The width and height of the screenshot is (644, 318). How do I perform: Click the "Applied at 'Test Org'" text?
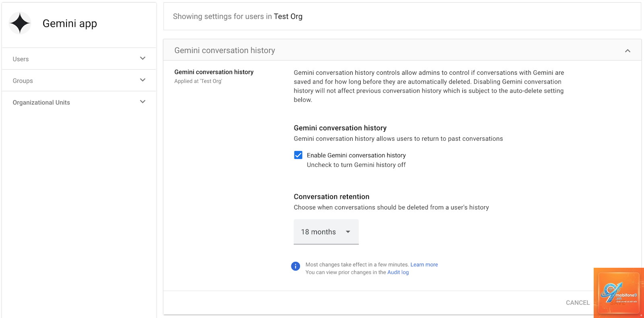pos(198,81)
